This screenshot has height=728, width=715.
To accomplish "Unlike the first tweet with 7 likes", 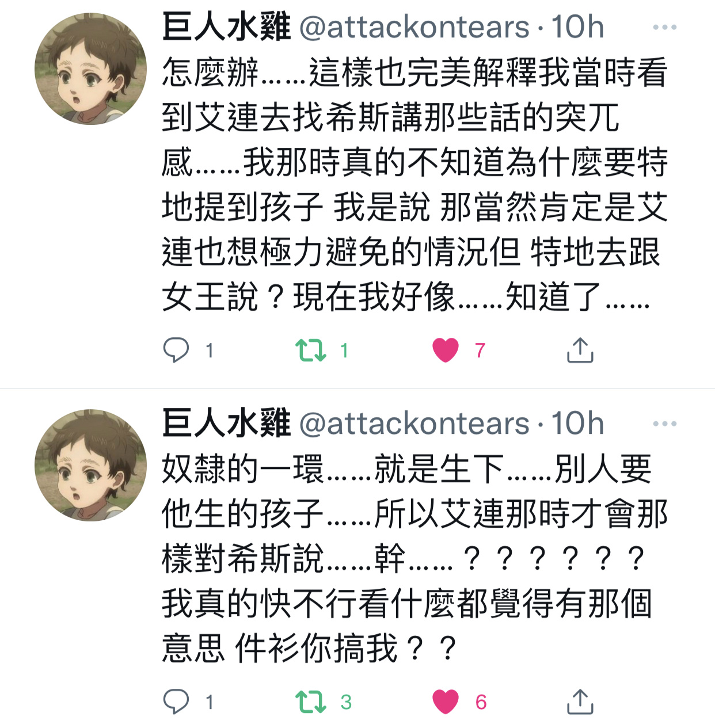I will [446, 350].
